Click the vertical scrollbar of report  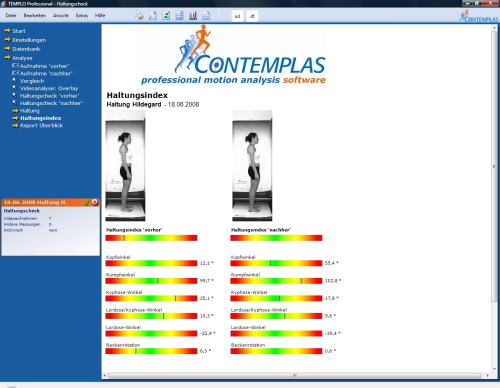pyautogui.click(x=494, y=167)
